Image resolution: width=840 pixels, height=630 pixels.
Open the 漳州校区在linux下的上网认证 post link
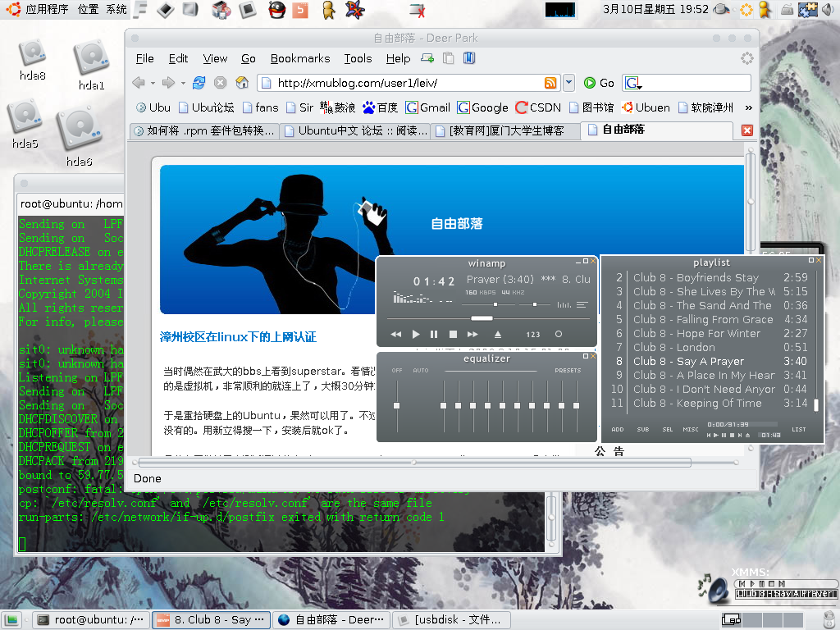pos(238,337)
